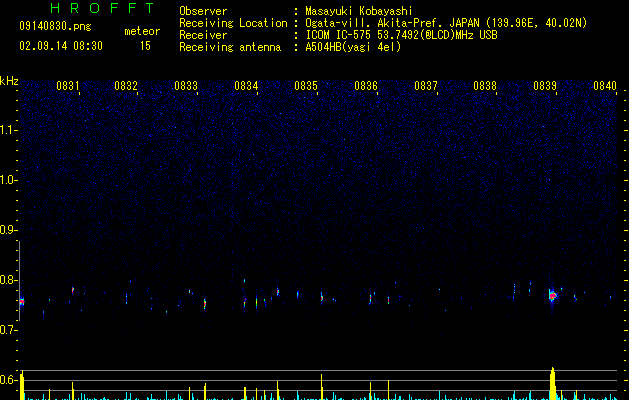Image resolution: width=629 pixels, height=400 pixels.
Task: Click the 0831 time marker
Action: (x=67, y=86)
